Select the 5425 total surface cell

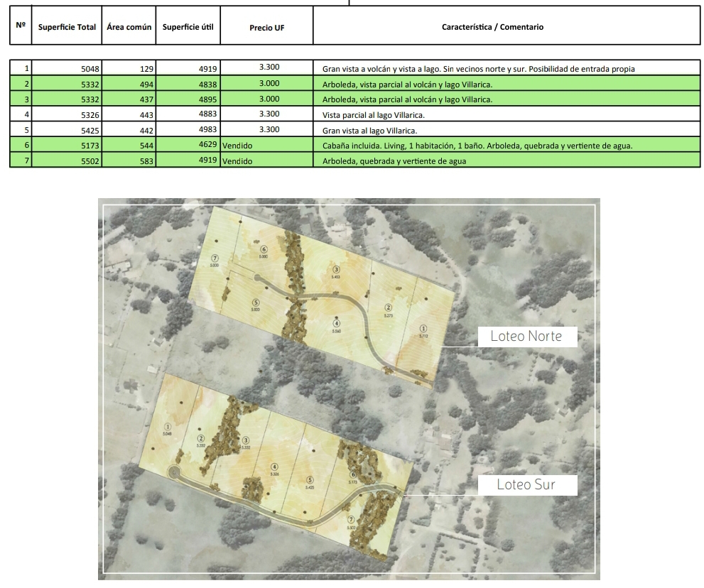(67, 130)
